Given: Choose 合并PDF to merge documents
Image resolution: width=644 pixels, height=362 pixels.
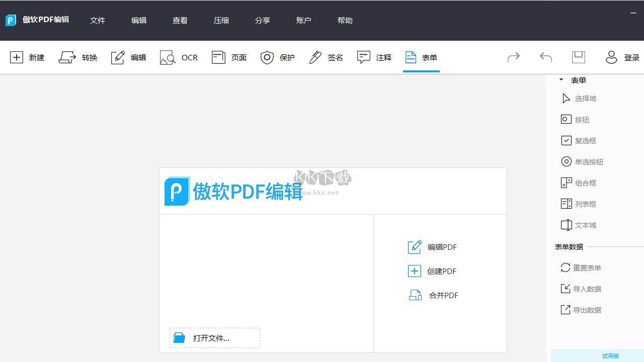Looking at the screenshot, I should coord(433,295).
